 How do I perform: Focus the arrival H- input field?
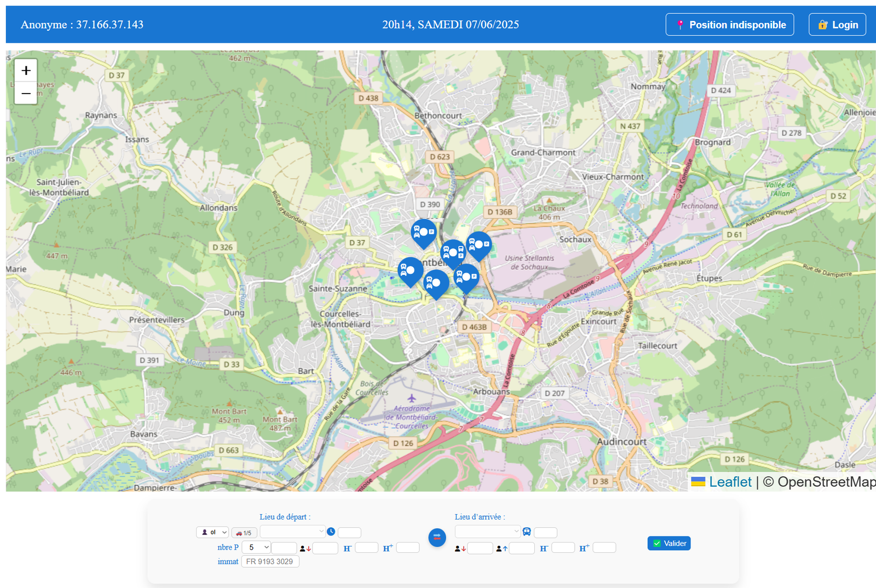click(563, 547)
